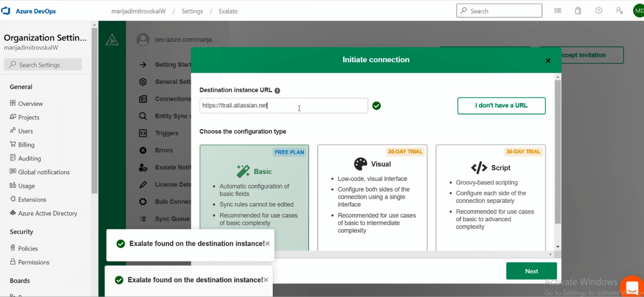Open Policies under Security

coord(28,248)
